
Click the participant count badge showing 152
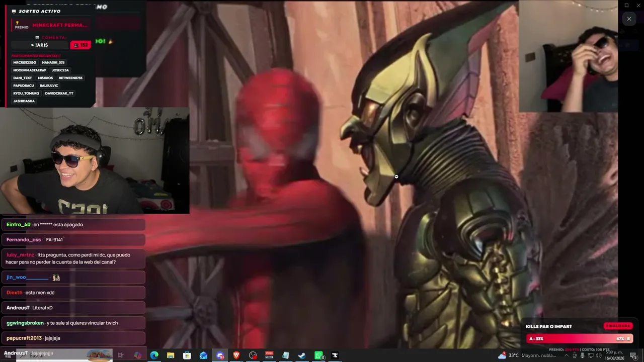coord(80,45)
